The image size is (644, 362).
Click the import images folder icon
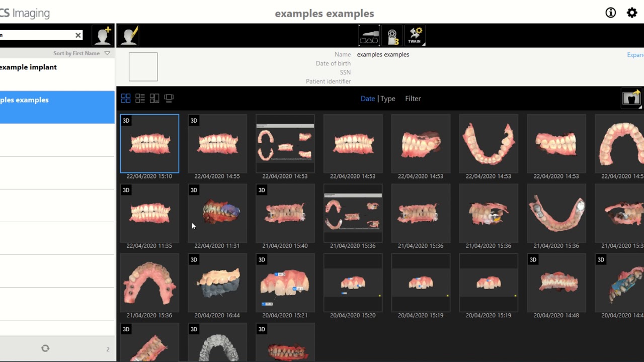631,98
